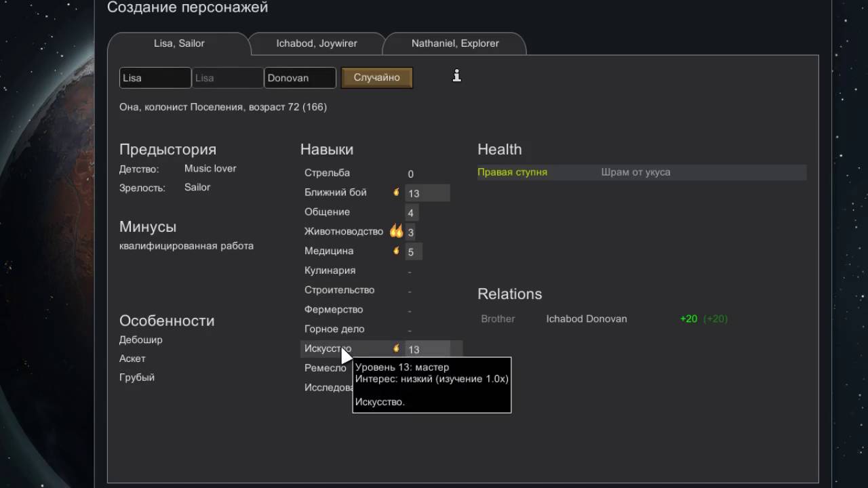
Task: Click the Дебошир trait
Action: click(141, 340)
